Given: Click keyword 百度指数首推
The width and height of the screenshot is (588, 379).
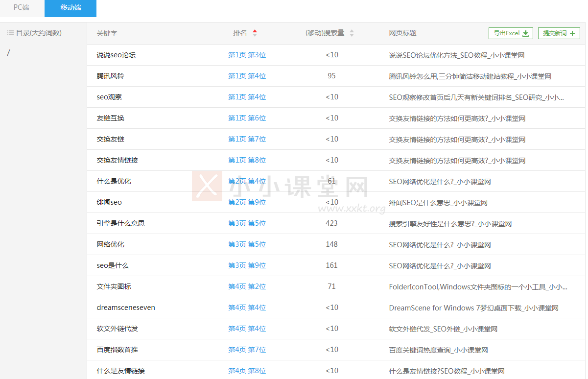Looking at the screenshot, I should pos(117,350).
